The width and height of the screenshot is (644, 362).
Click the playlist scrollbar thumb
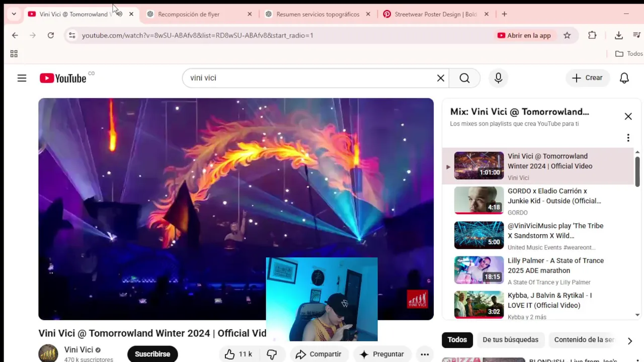[637, 171]
